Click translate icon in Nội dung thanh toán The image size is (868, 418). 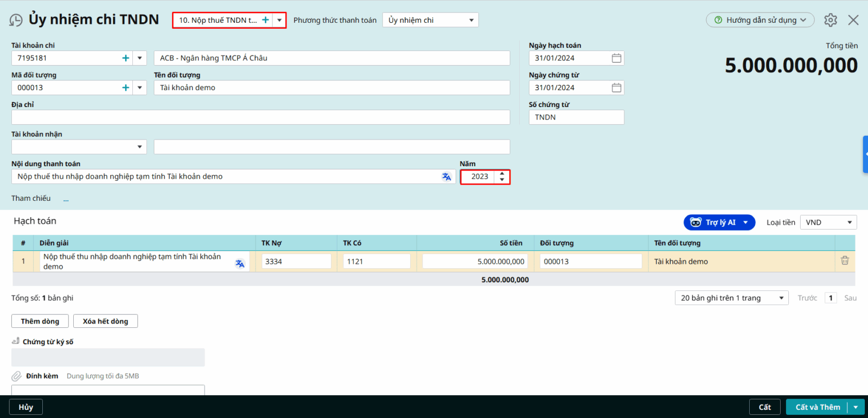[446, 176]
